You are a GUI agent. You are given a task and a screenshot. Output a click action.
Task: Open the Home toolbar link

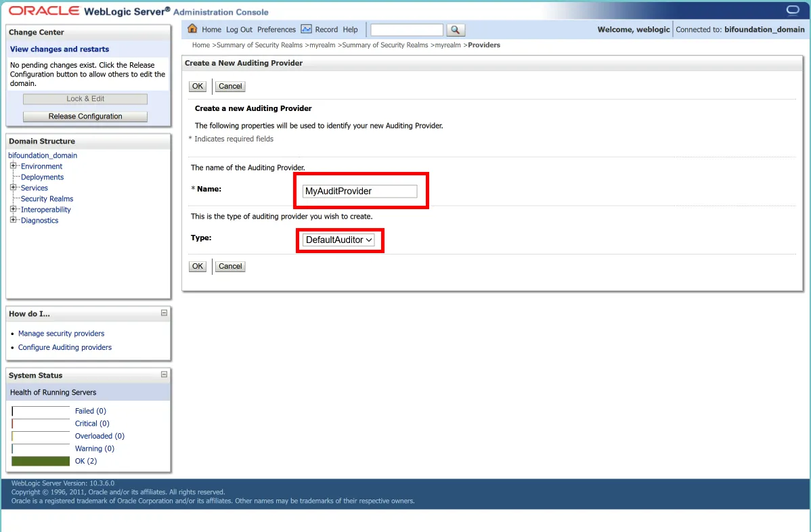click(211, 30)
